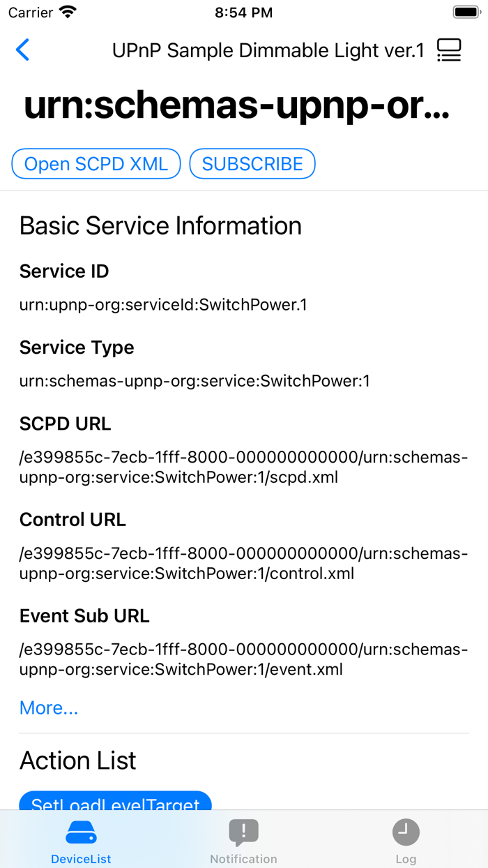Tap the back arrow to return
The height and width of the screenshot is (868, 488).
click(22, 50)
